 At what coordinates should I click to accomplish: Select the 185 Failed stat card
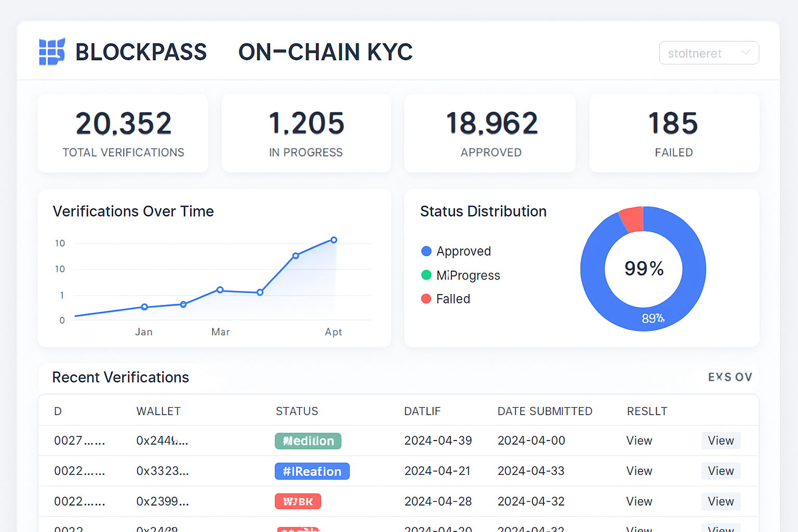[673, 133]
